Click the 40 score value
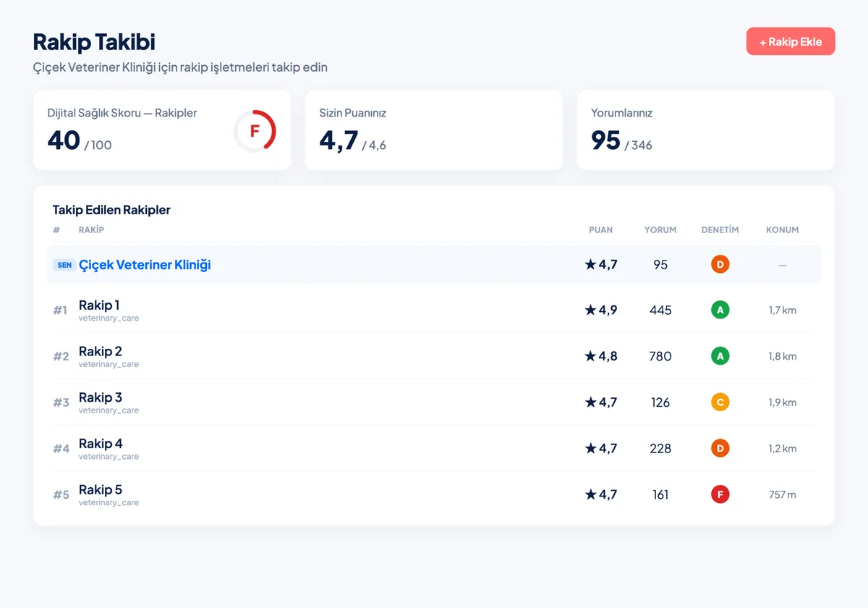868x608 pixels. pyautogui.click(x=64, y=140)
